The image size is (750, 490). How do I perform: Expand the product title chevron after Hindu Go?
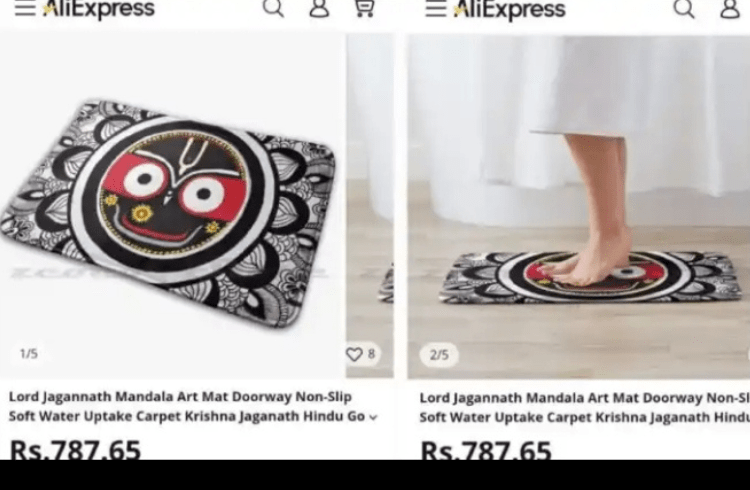coord(374,417)
